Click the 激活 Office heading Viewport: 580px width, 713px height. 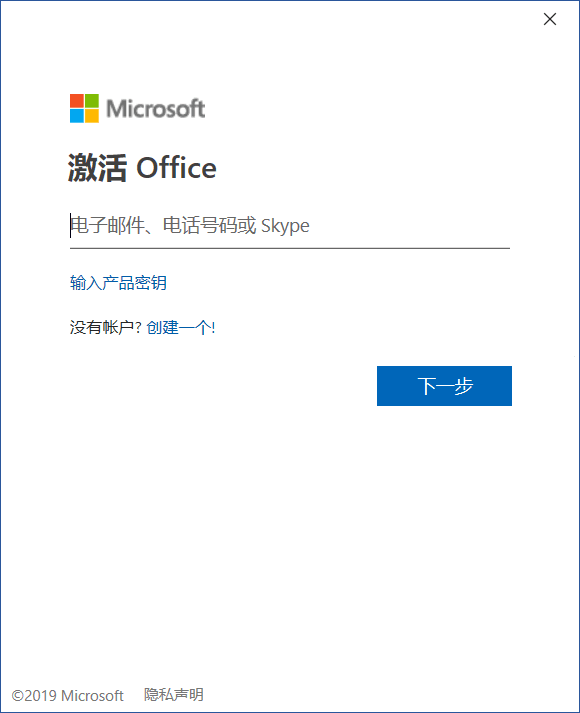click(142, 168)
